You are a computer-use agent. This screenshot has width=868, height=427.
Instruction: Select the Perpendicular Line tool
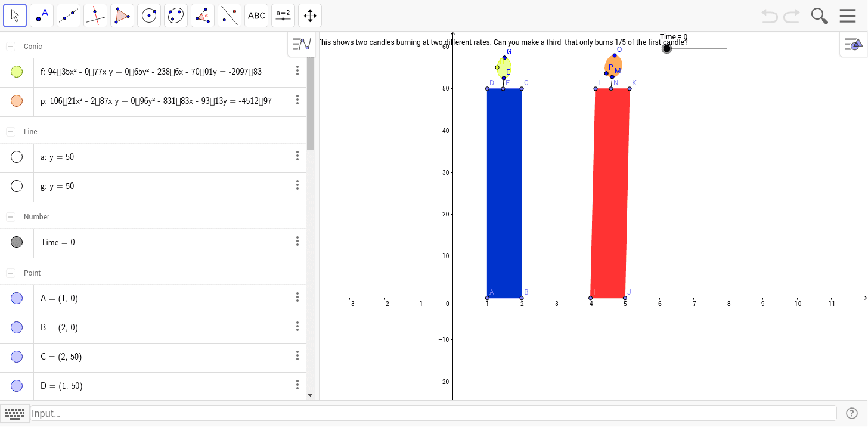tap(95, 16)
